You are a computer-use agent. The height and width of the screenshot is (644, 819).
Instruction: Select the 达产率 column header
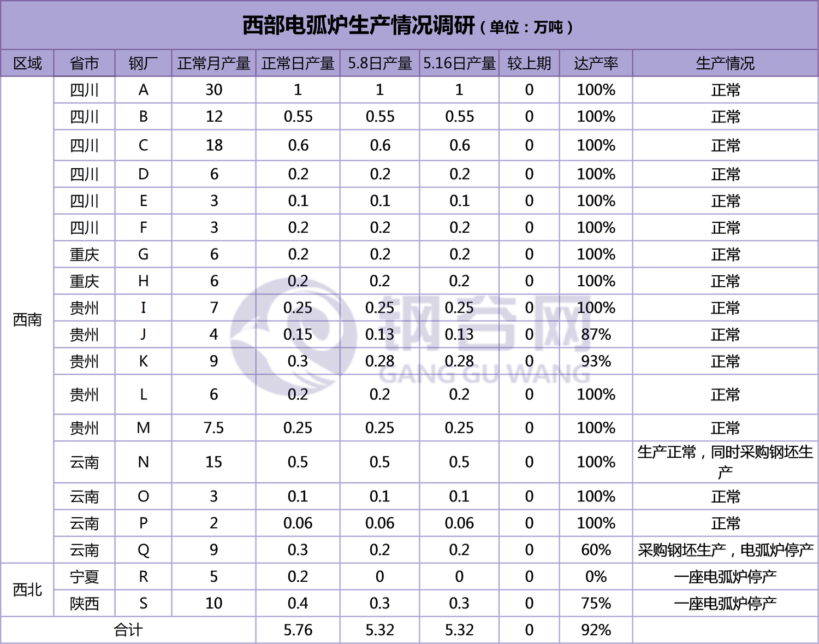click(596, 63)
